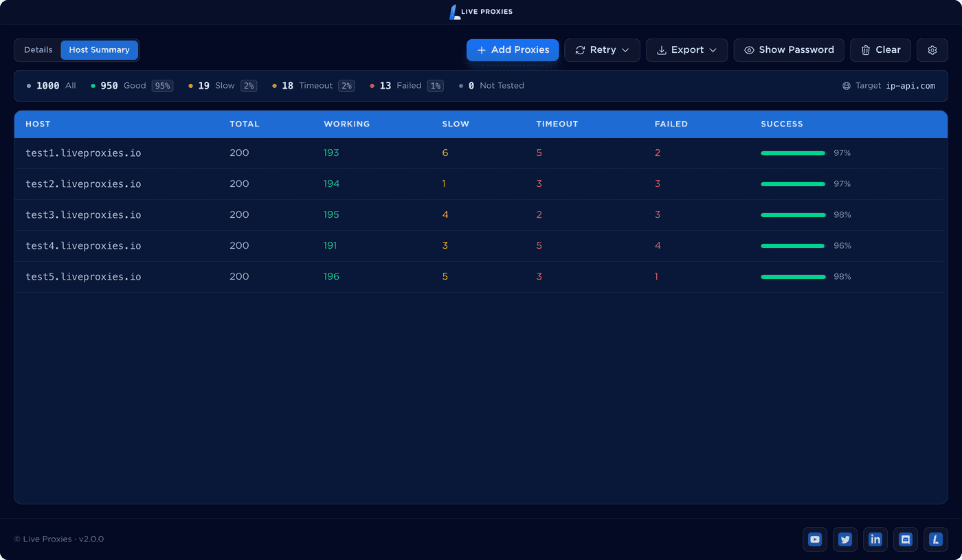Click test3 success progress bar
Screen dimensions: 962x560
point(793,215)
